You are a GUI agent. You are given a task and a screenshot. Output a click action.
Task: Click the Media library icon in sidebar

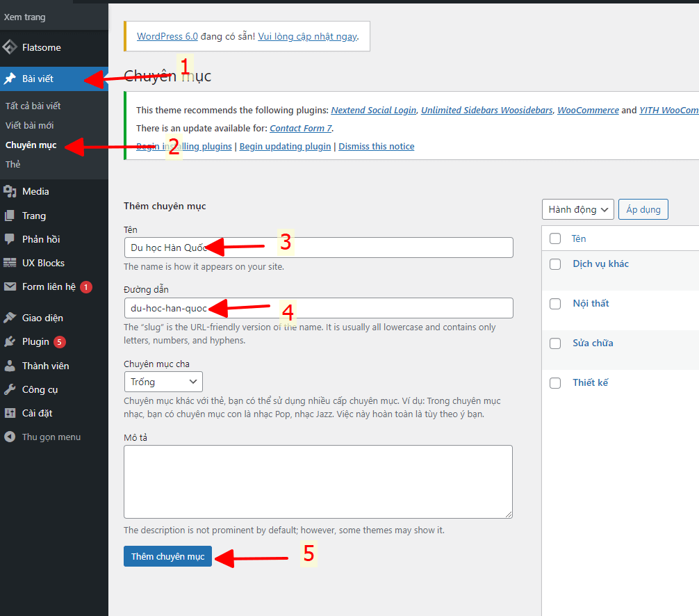point(10,191)
